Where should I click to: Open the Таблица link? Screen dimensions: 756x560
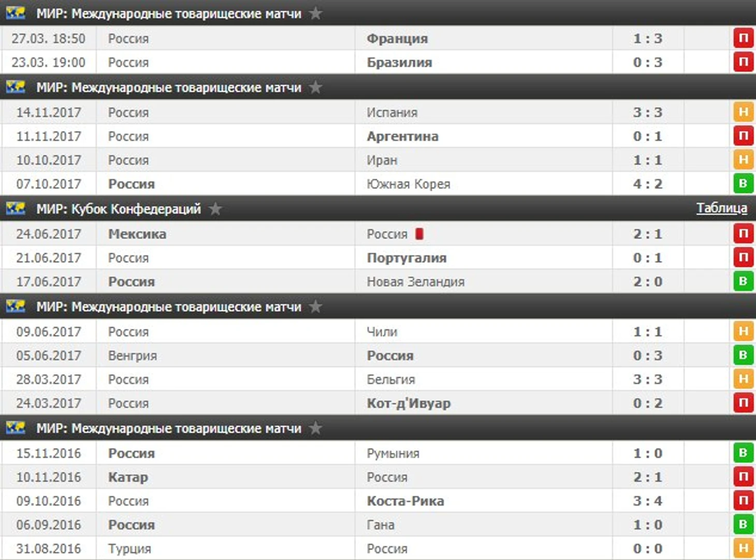tap(721, 208)
